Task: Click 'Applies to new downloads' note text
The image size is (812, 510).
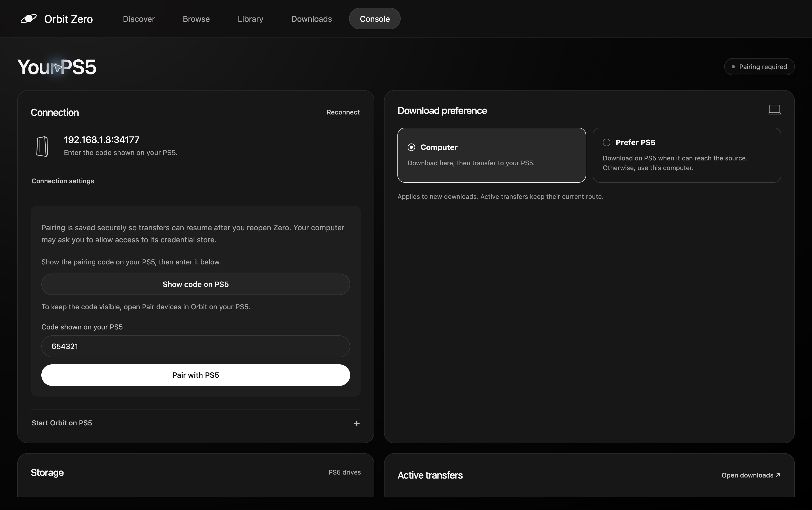Action: (x=500, y=197)
